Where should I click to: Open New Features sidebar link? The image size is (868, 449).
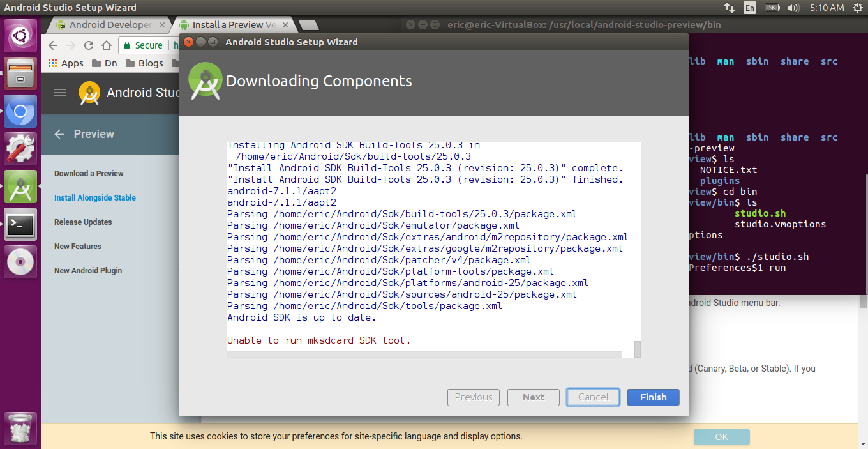78,247
